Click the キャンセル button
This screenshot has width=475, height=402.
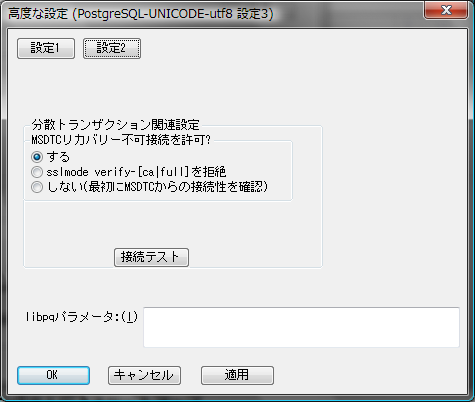tap(144, 375)
